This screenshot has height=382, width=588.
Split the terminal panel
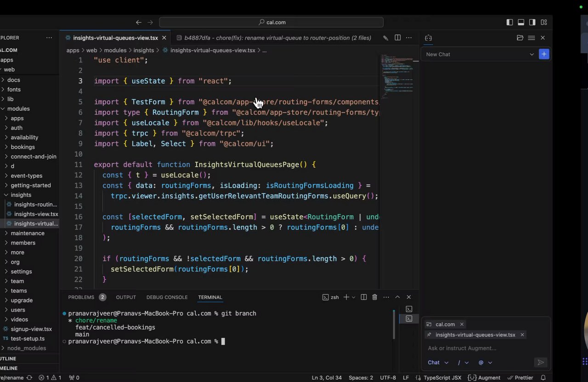[363, 297]
